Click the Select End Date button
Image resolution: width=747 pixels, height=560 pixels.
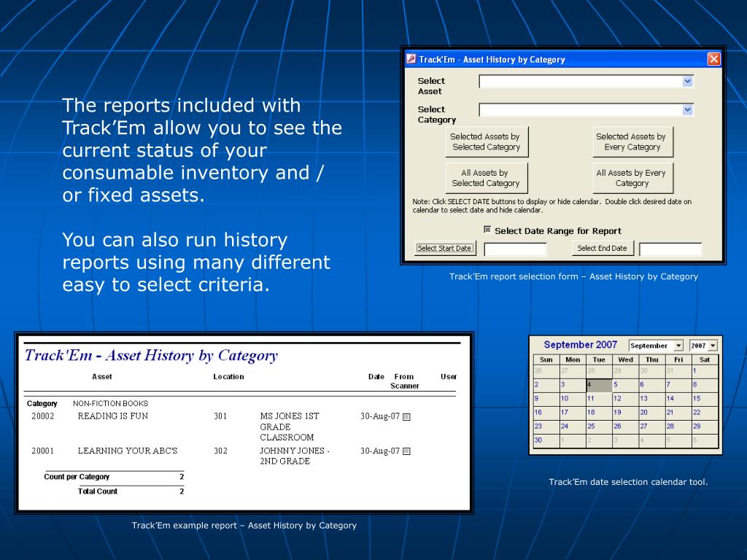tap(602, 248)
